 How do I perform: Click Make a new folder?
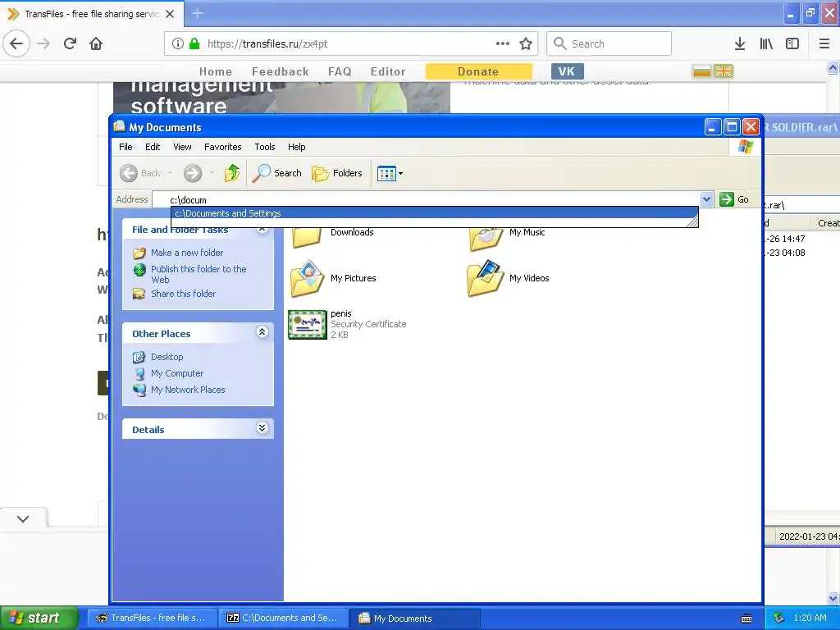187,253
